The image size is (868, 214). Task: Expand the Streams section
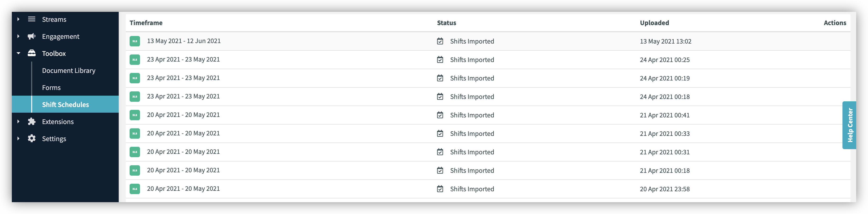[18, 19]
